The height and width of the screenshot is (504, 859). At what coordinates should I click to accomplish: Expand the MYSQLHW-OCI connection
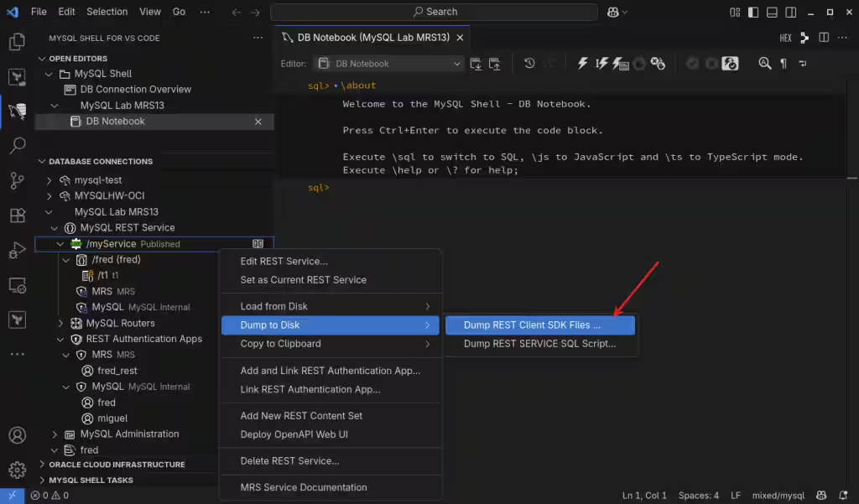pyautogui.click(x=49, y=195)
